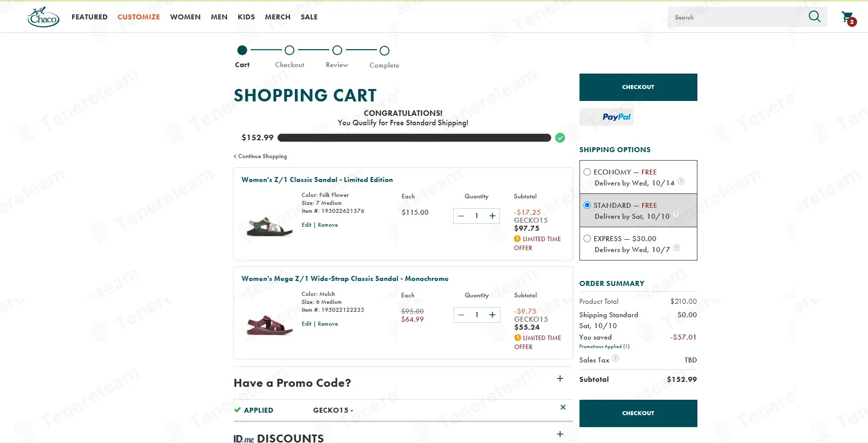
Task: Click the Sales Tax help icon
Action: 615,358
